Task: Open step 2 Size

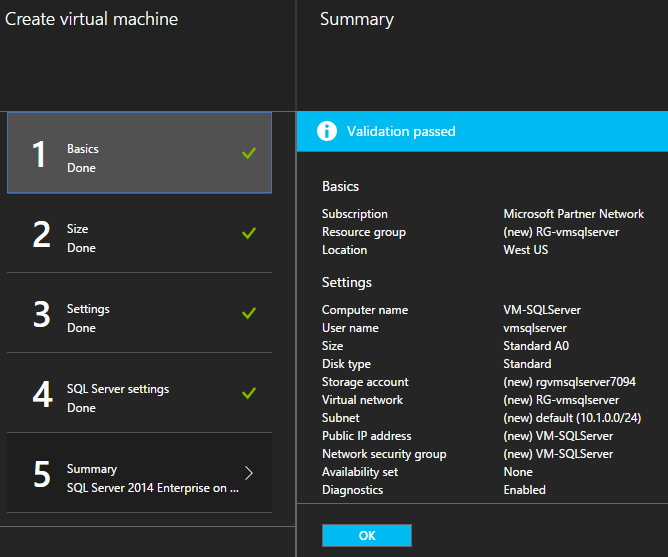Action: 139,233
